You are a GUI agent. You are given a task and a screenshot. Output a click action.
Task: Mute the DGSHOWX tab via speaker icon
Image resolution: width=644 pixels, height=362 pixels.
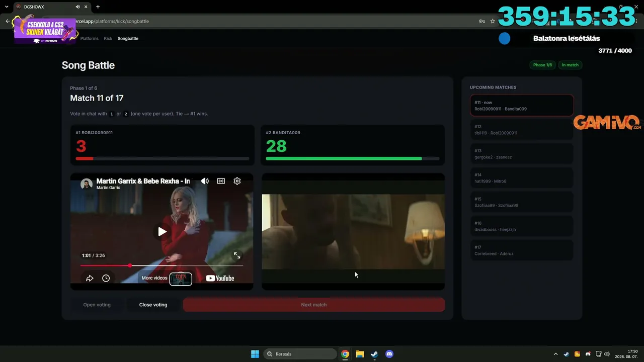(x=77, y=7)
